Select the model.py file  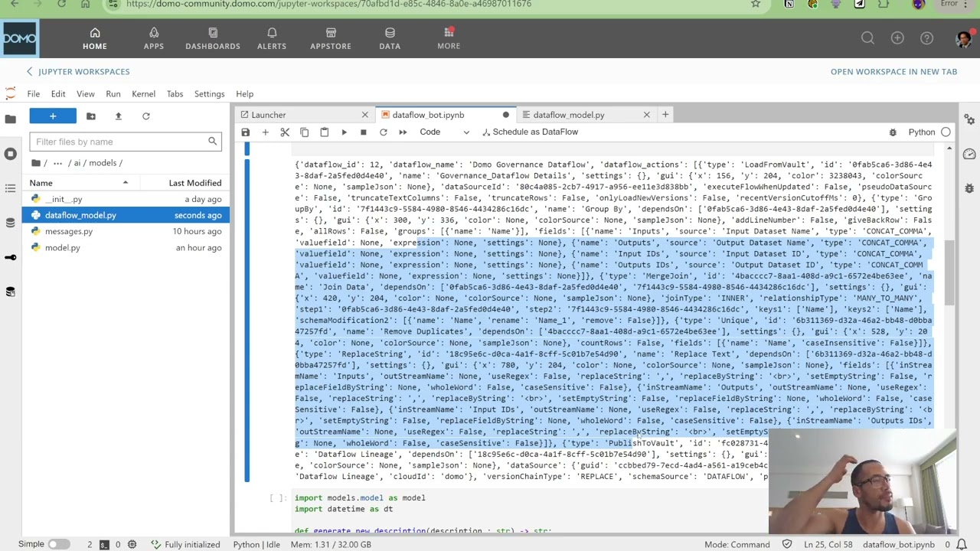[126, 247]
